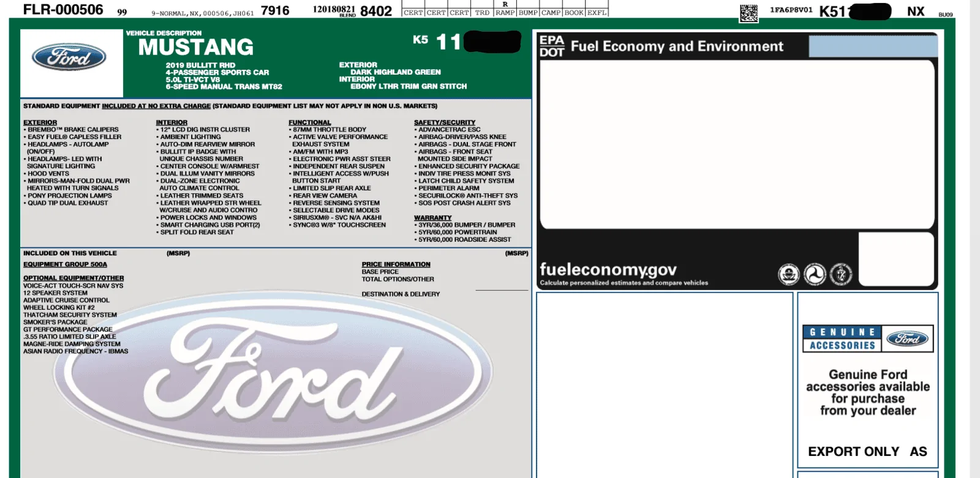Viewport: 980px width, 478px height.
Task: Click the FUNCTIONAL heading
Action: [x=309, y=122]
